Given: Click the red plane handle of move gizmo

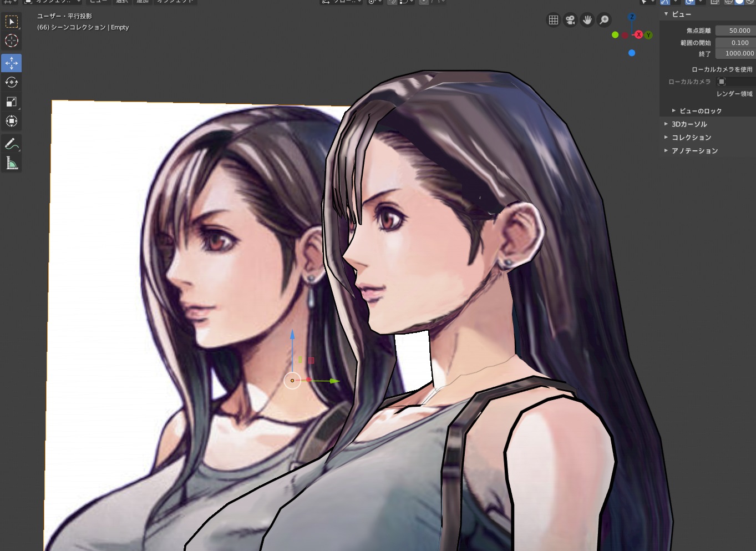Looking at the screenshot, I should click(x=311, y=360).
